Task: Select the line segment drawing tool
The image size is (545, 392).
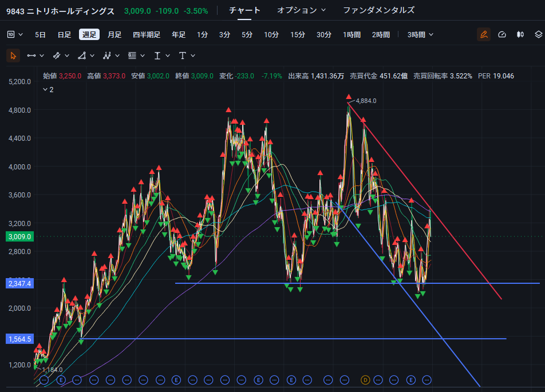Action: click(31, 56)
